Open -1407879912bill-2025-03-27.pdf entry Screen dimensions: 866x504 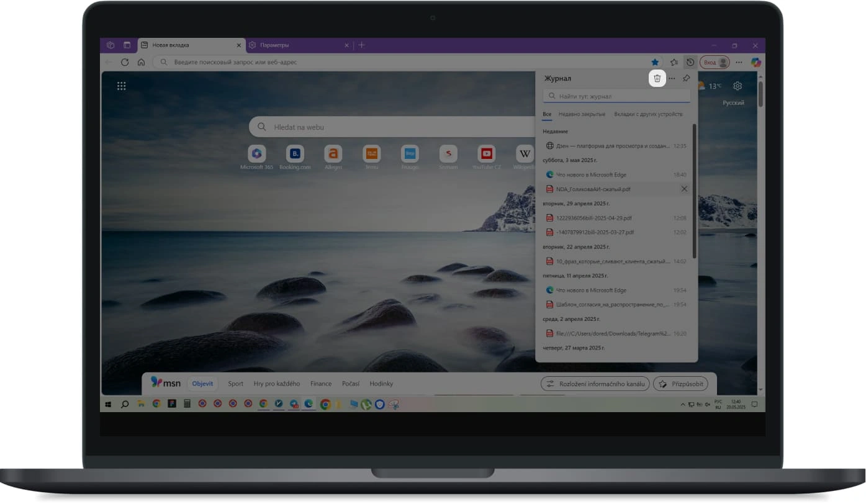click(x=616, y=232)
